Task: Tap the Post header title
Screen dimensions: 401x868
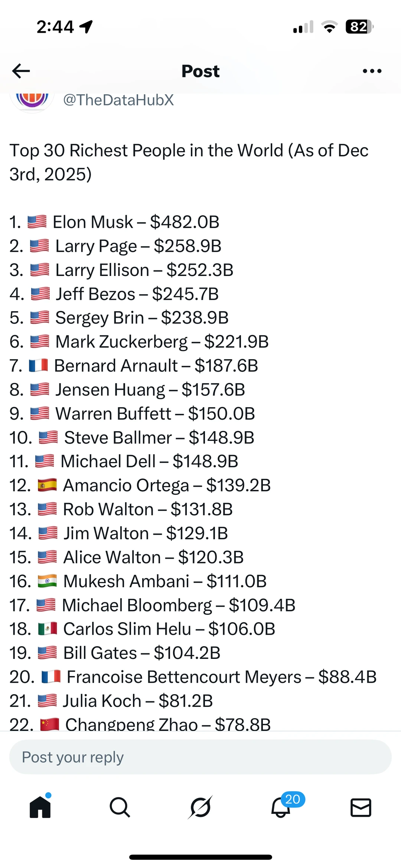Action: 200,71
